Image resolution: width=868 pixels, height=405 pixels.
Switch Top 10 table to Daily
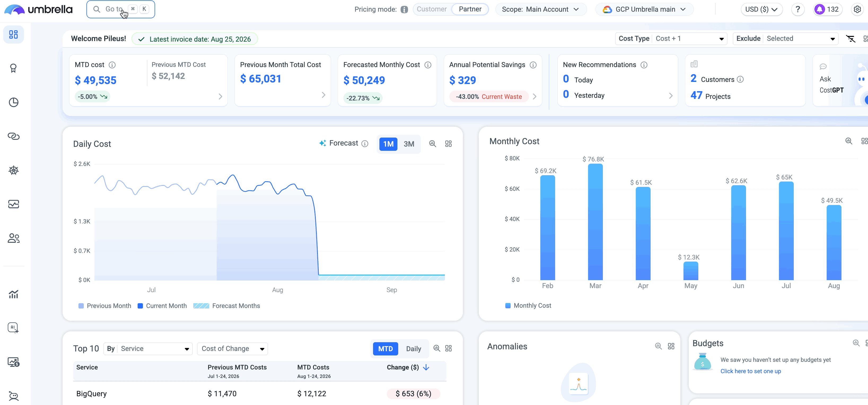click(x=413, y=349)
